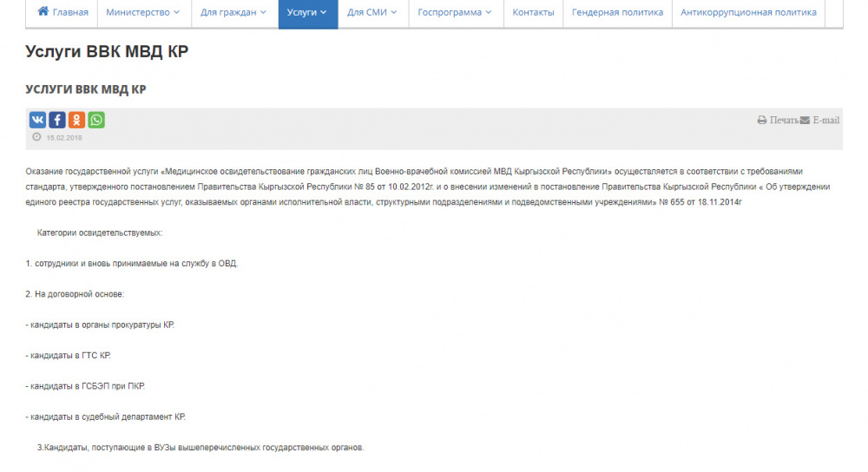This screenshot has width=868, height=472.
Task: Share the page on Facebook
Action: pyautogui.click(x=57, y=120)
